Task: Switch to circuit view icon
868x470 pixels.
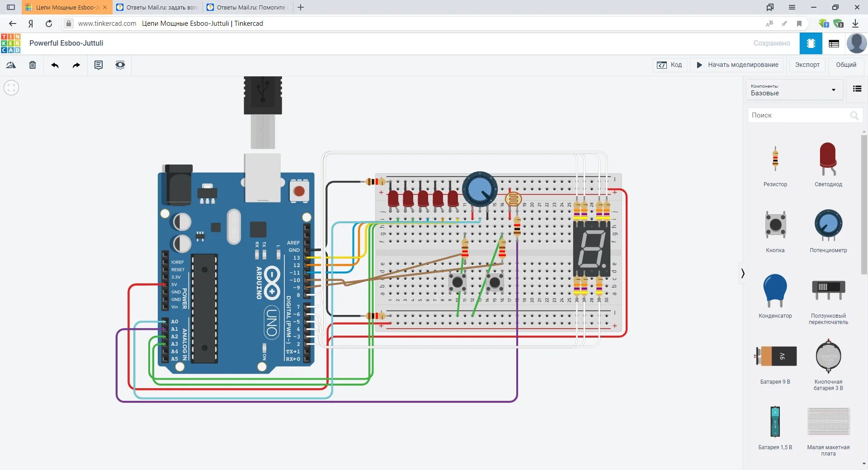Action: 811,43
